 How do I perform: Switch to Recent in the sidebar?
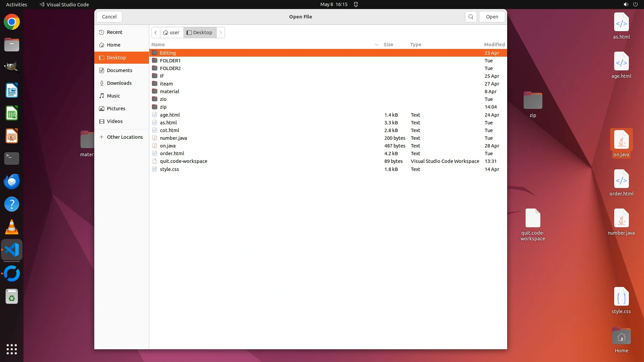click(114, 32)
